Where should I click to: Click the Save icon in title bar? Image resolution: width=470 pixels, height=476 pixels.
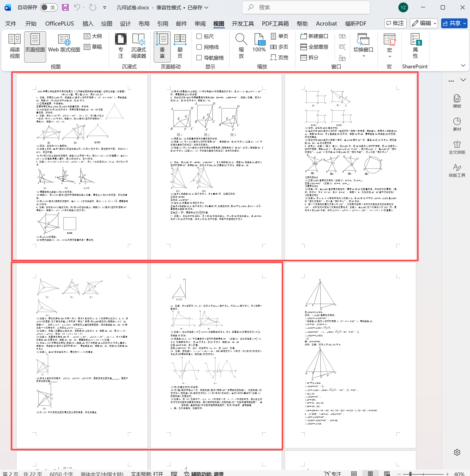point(65,7)
